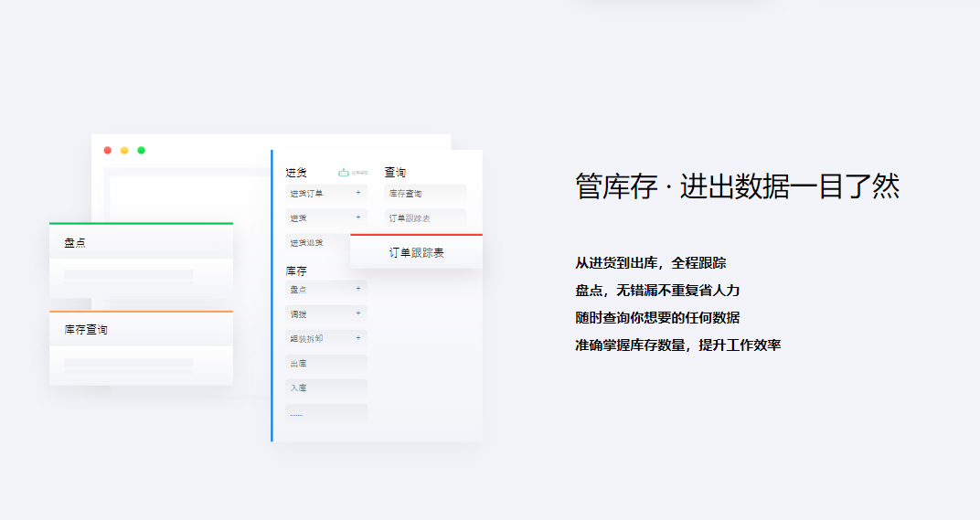This screenshot has width=980, height=520.
Task: Click text 准确掌握库存数量，提升工作效率
Action: (x=678, y=345)
